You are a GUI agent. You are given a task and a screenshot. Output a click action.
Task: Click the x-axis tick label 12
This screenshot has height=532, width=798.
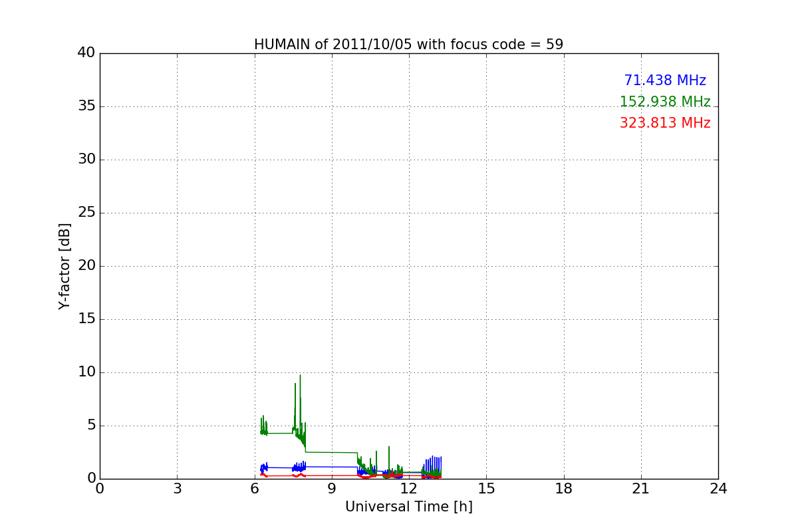click(409, 489)
